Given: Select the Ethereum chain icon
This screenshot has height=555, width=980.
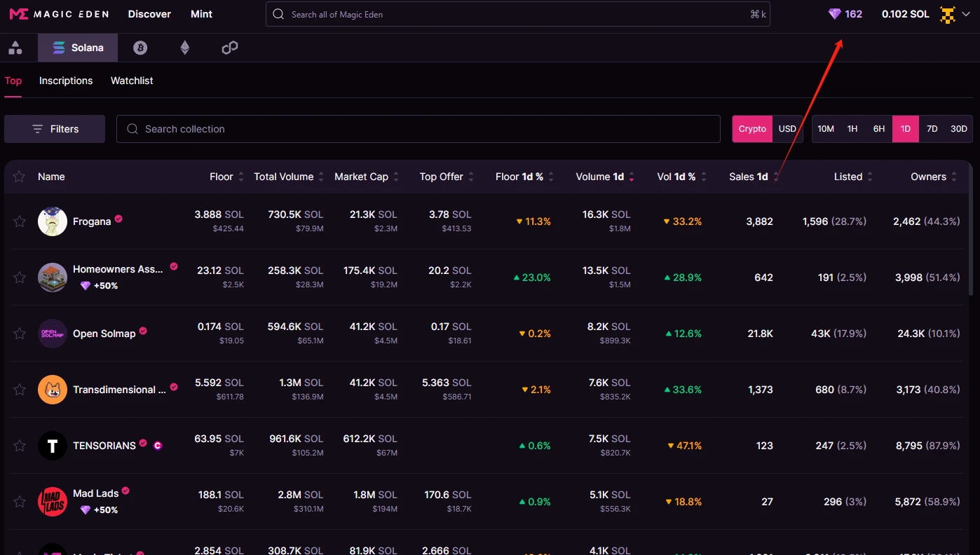Looking at the screenshot, I should [x=185, y=48].
